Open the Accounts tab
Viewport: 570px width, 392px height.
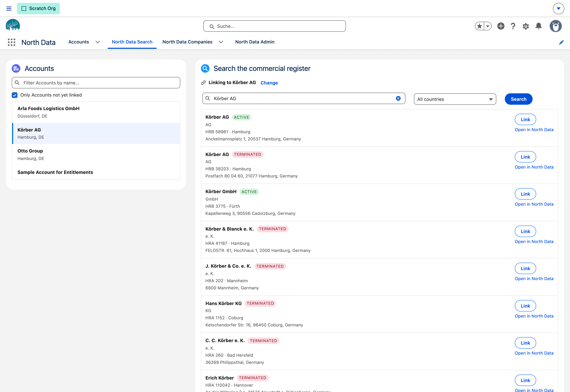[79, 42]
